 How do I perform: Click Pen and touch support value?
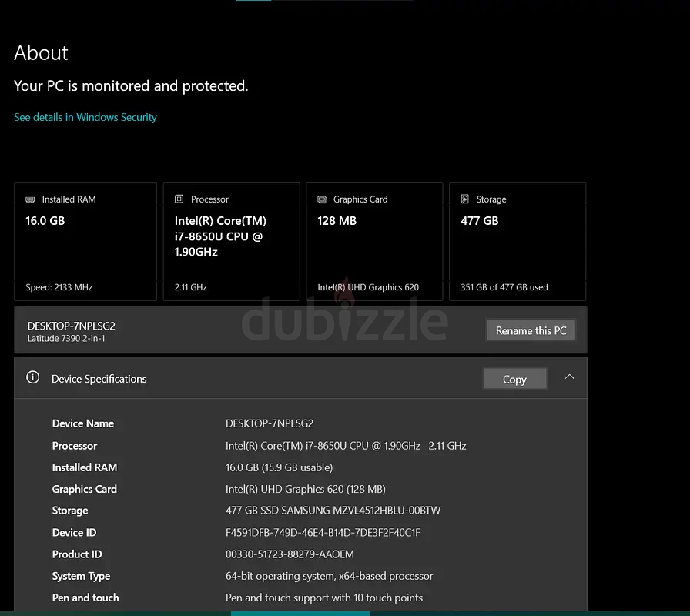(x=324, y=598)
